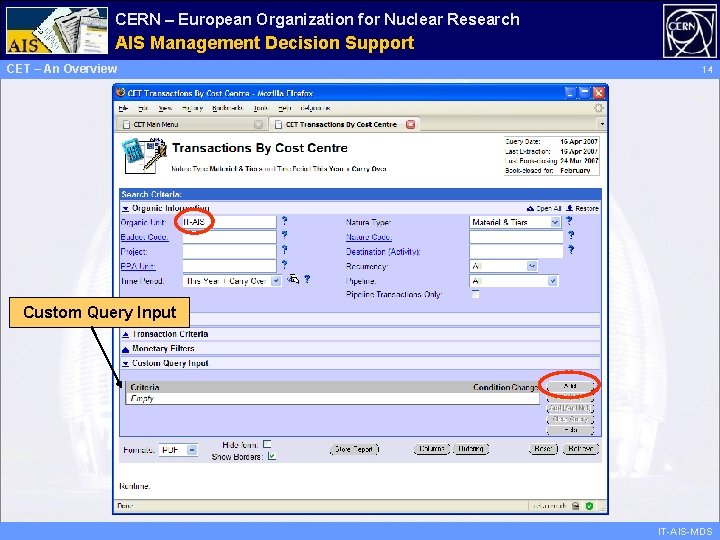Click the help icon beside Organic Unit
720x540 pixels.
(285, 221)
